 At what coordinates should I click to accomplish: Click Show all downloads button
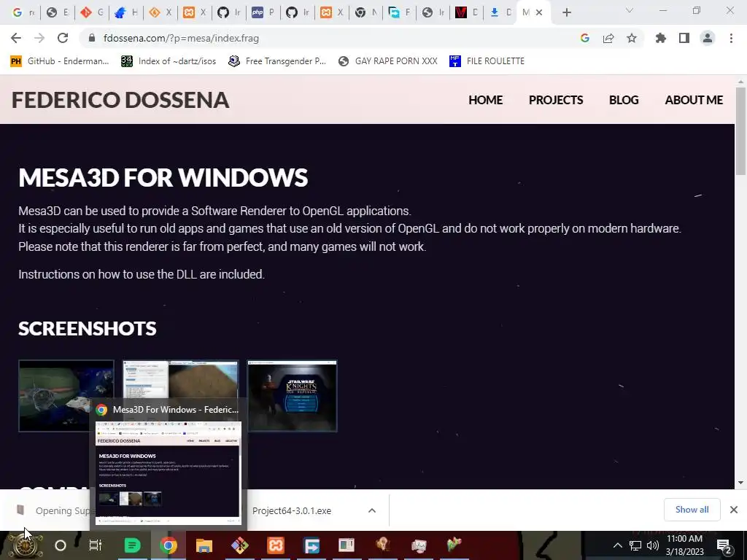[692, 510]
